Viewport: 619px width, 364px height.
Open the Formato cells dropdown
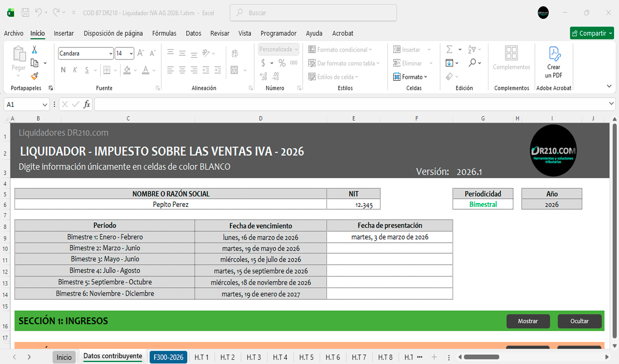click(x=414, y=77)
